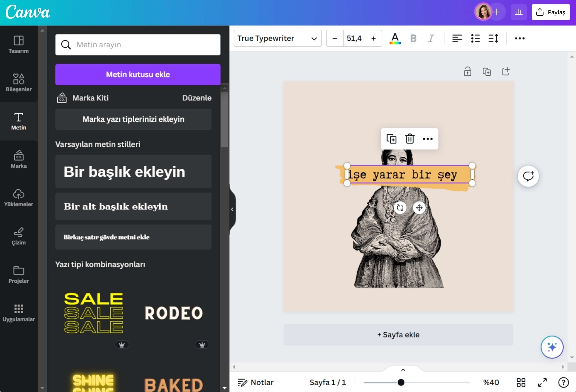Open more toolbar options ellipsis

[x=520, y=38]
